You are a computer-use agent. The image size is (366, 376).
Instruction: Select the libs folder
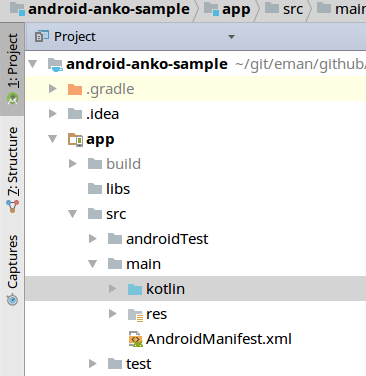[x=109, y=189]
